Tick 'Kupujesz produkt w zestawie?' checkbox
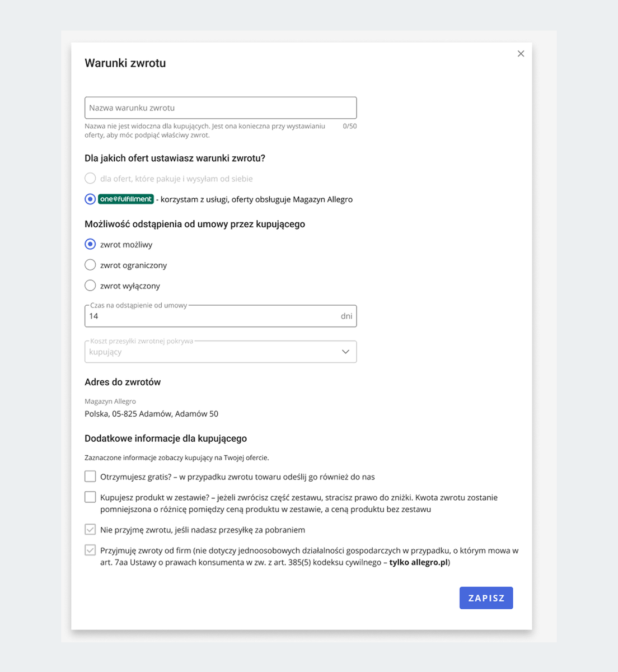The height and width of the screenshot is (672, 618). click(x=90, y=497)
